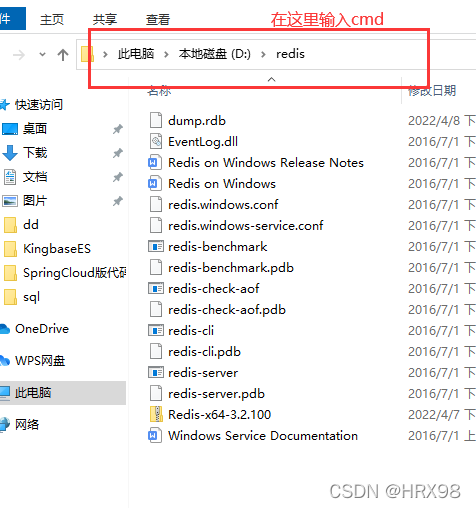Viewport: 476px width, 508px height.
Task: Open the SpringCloud版代码 folder in sidebar
Action: click(x=74, y=273)
